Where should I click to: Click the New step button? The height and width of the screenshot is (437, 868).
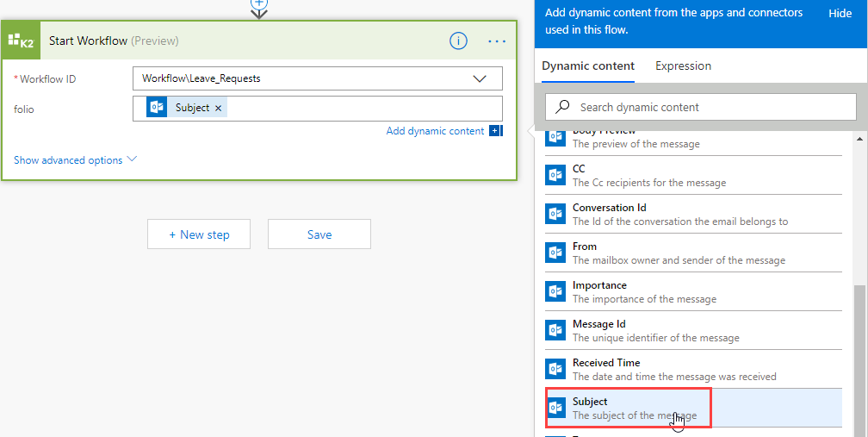coord(199,234)
